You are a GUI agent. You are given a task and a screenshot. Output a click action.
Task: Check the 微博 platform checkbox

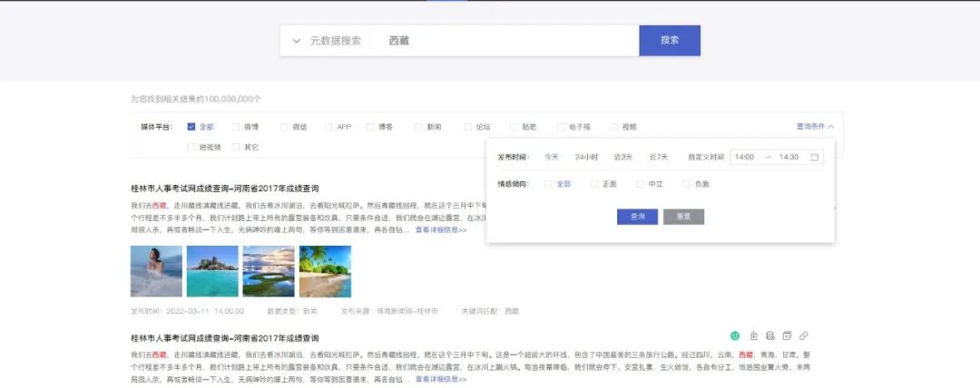pyautogui.click(x=236, y=127)
